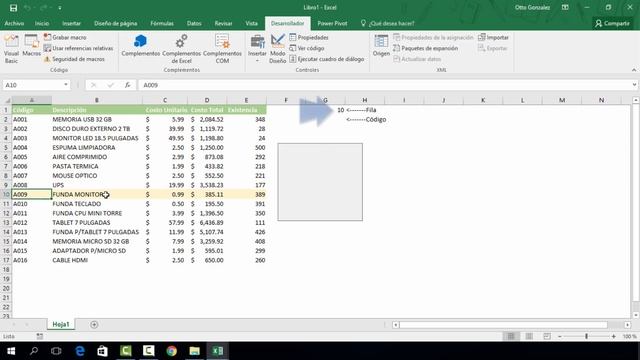This screenshot has height=360, width=640.
Task: Open the Visual Basic editor
Action: coord(11,49)
